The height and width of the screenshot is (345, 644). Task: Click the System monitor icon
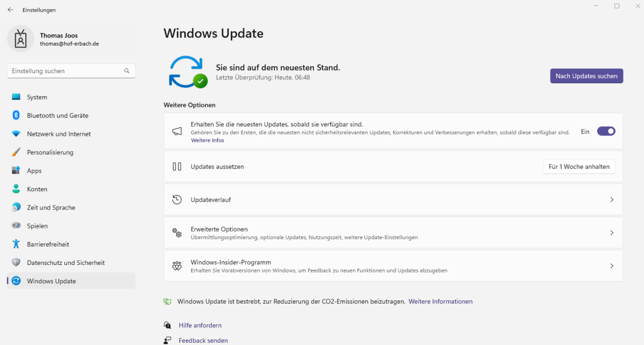[x=16, y=97]
